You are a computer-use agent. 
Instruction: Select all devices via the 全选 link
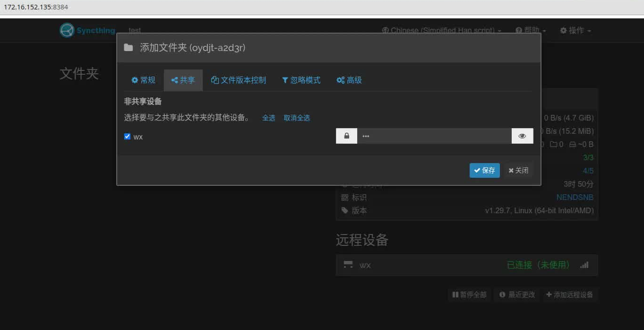tap(268, 118)
